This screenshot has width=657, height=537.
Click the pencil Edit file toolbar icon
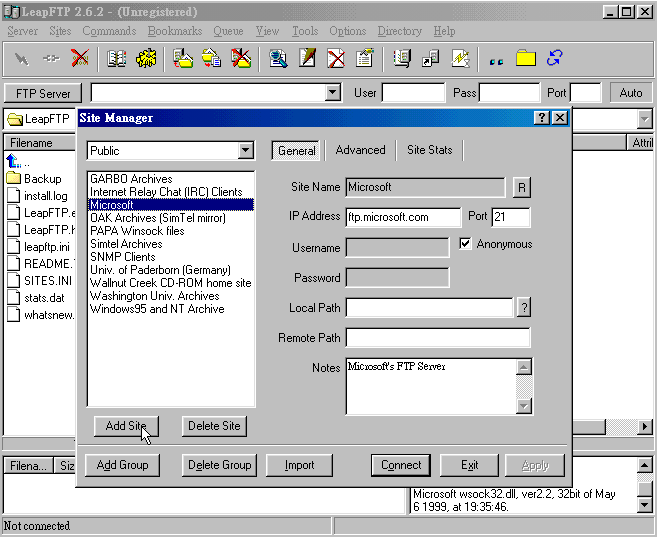tap(307, 58)
